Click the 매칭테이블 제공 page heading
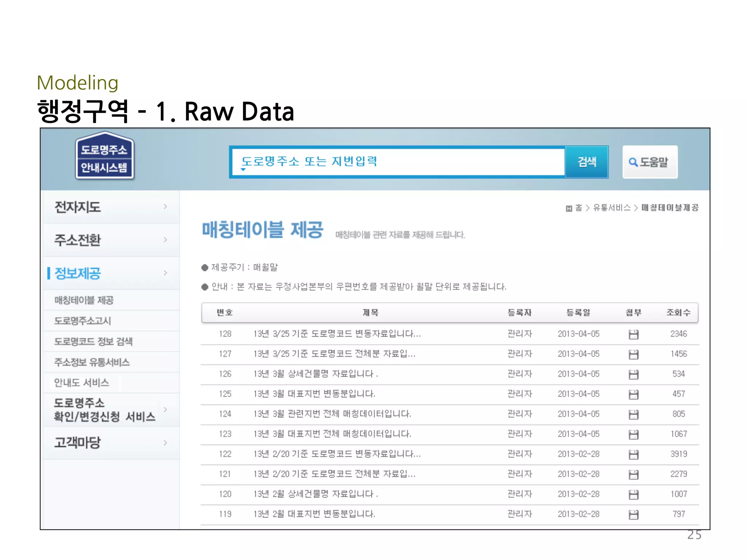747x560 pixels. coord(263,230)
